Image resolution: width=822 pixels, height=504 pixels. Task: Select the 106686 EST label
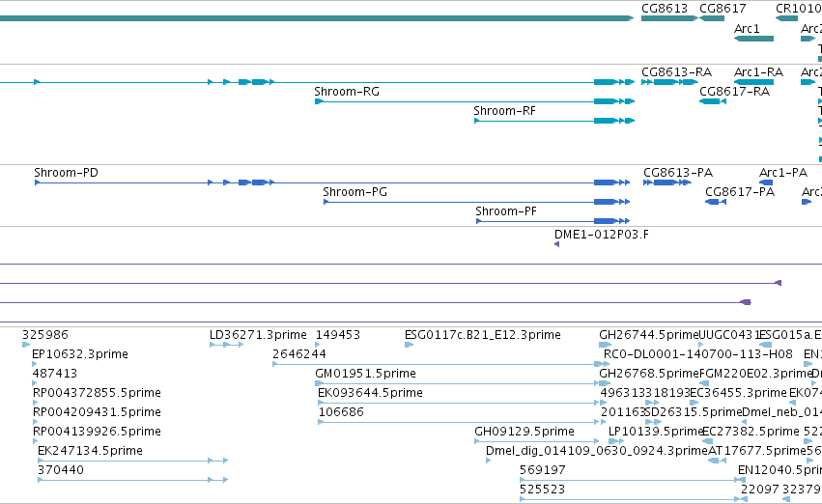tap(341, 412)
